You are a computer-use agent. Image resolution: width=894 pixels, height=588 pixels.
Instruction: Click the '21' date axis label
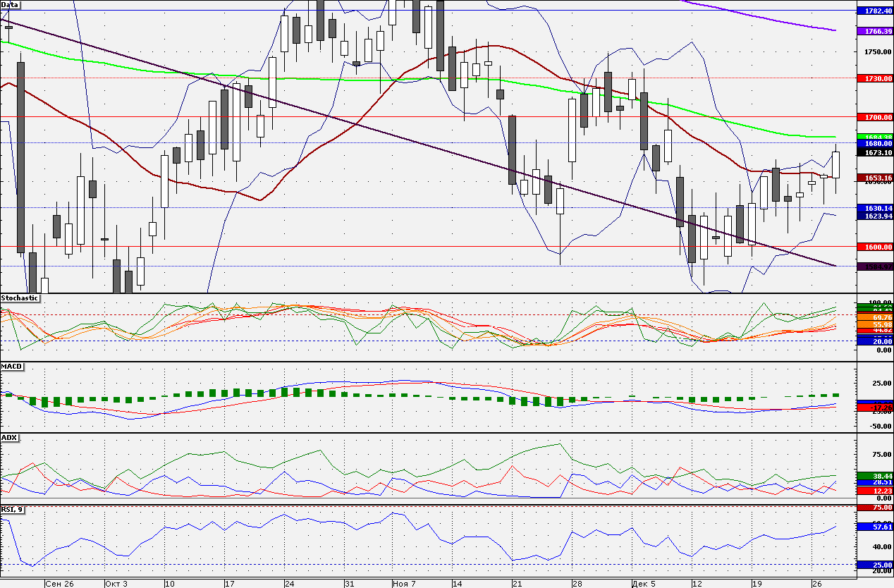point(517,584)
